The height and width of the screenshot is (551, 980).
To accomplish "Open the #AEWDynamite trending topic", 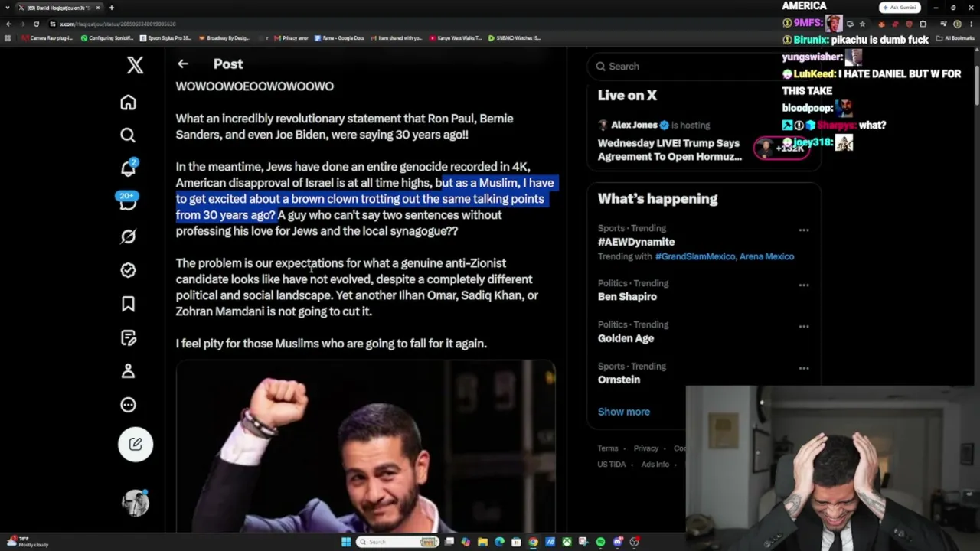I will click(636, 242).
